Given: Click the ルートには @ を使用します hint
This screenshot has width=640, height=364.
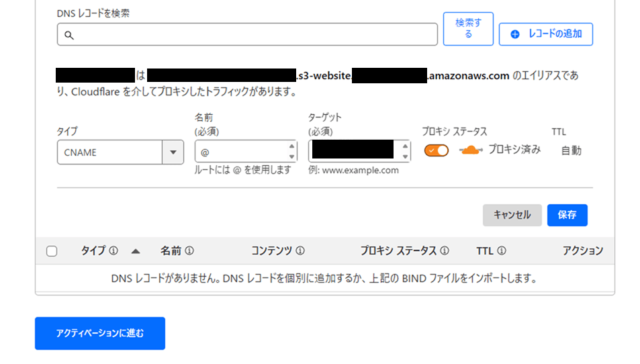Looking at the screenshot, I should click(243, 170).
